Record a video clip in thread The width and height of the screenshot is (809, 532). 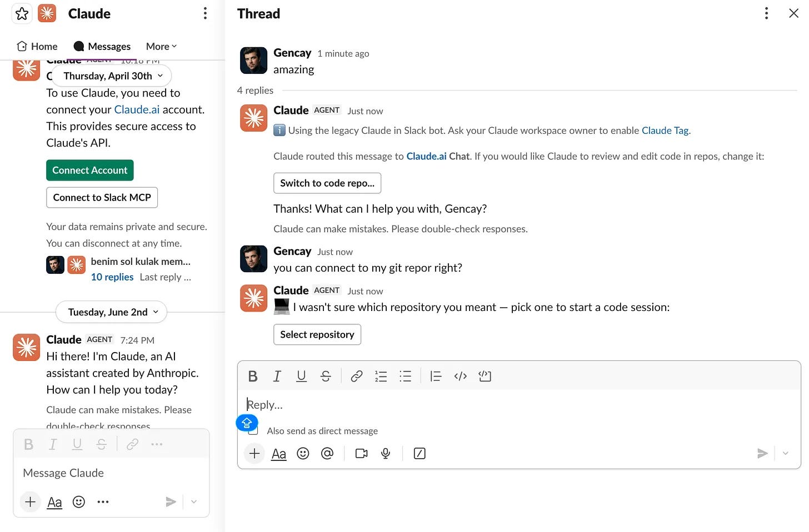(361, 454)
